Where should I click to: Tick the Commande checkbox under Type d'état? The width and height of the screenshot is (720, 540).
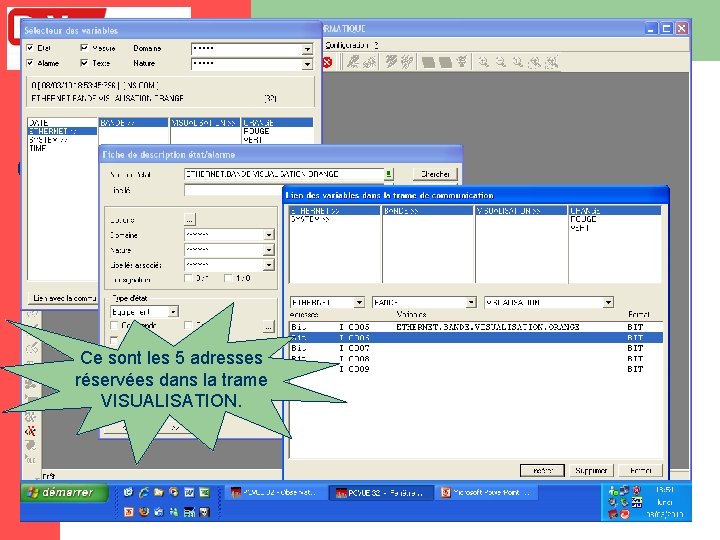(x=114, y=326)
